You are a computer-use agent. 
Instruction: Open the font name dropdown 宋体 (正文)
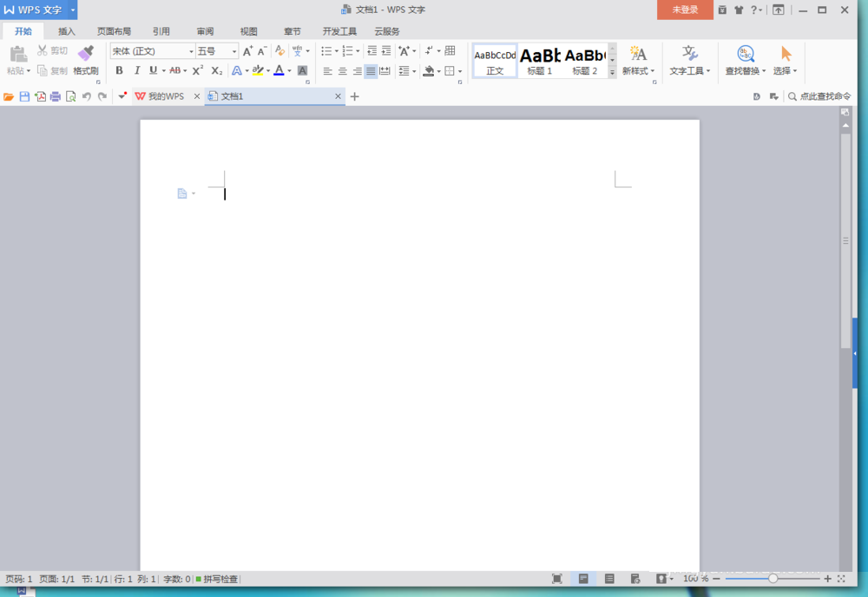pos(192,51)
